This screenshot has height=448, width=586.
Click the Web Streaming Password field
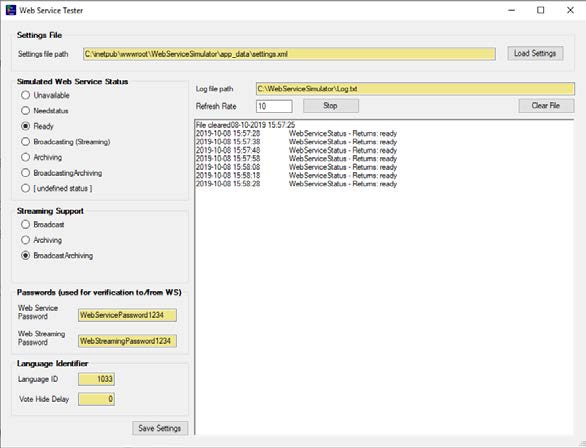point(127,341)
